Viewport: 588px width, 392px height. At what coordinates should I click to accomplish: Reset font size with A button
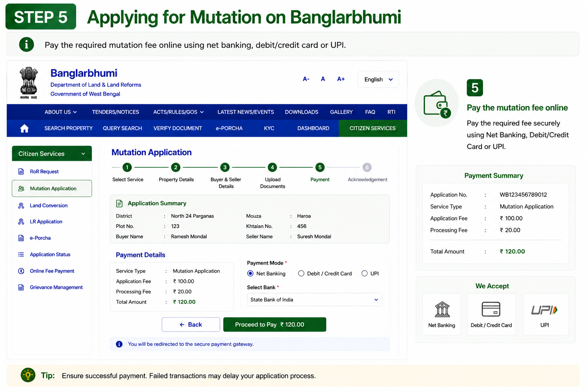pyautogui.click(x=323, y=79)
